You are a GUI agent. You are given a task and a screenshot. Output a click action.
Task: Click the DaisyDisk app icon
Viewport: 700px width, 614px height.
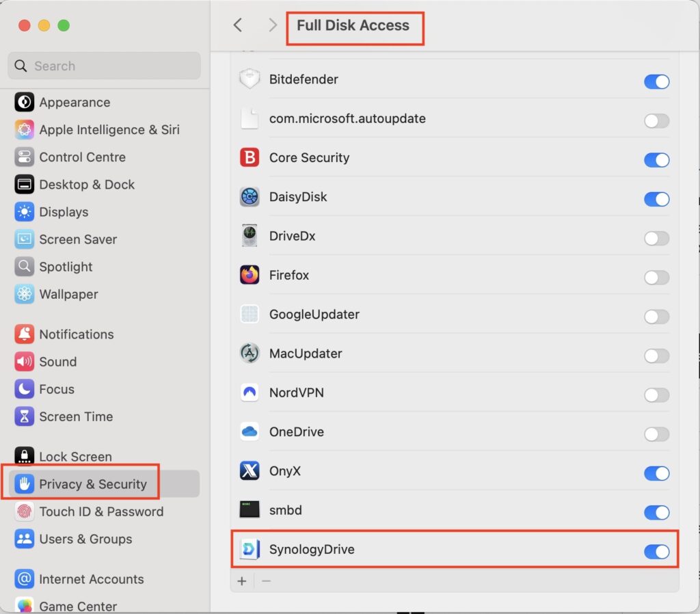[x=250, y=197]
